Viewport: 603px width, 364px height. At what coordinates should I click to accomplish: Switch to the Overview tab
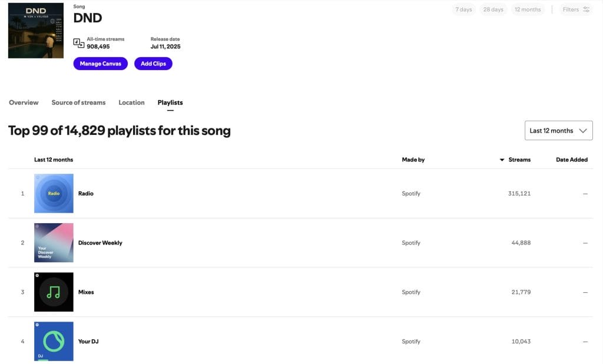24,102
